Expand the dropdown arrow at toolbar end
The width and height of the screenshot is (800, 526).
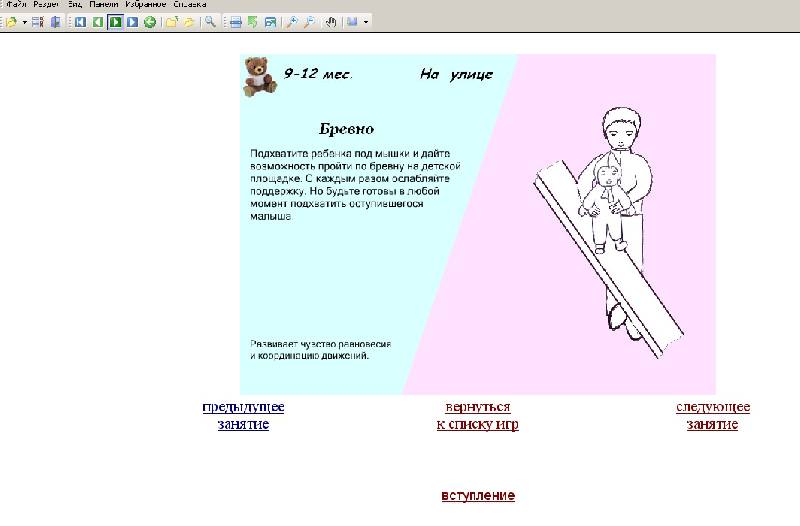366,21
